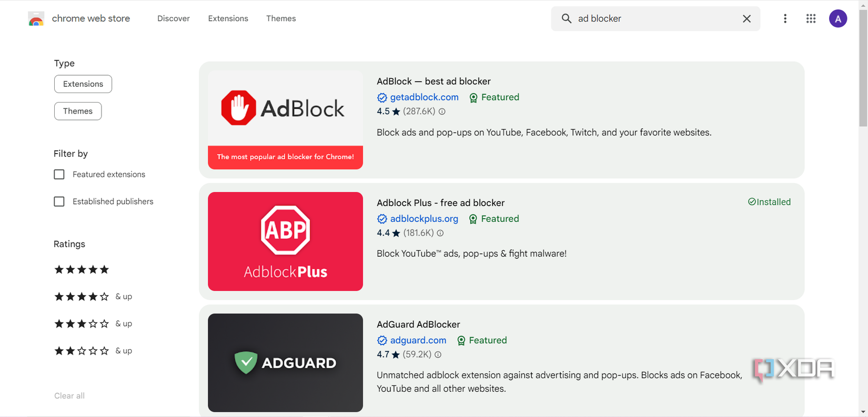Screen dimensions: 868x417
Task: Open the three-dot more options menu
Action: click(x=785, y=19)
